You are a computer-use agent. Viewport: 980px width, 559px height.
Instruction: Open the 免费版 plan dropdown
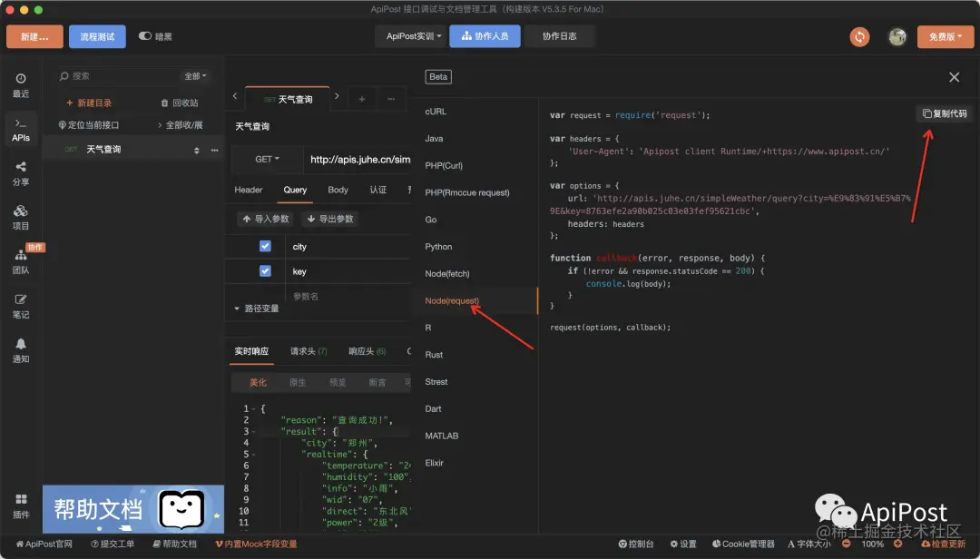[x=945, y=37]
